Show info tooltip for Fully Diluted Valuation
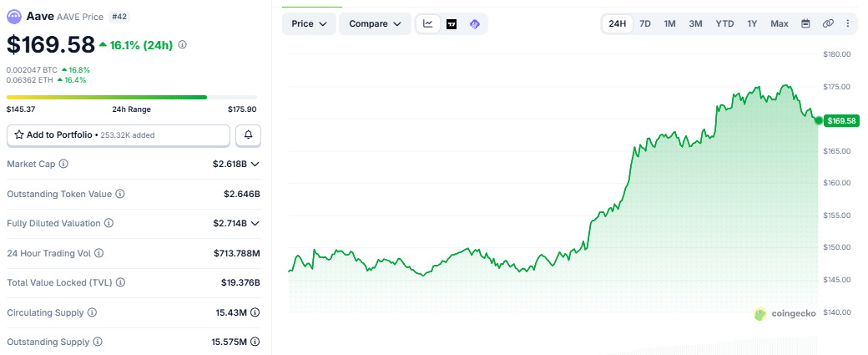868x355 pixels. pos(109,223)
